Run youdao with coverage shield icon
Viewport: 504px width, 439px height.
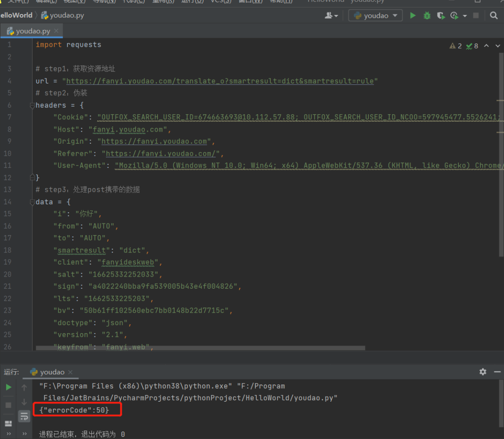(x=441, y=15)
